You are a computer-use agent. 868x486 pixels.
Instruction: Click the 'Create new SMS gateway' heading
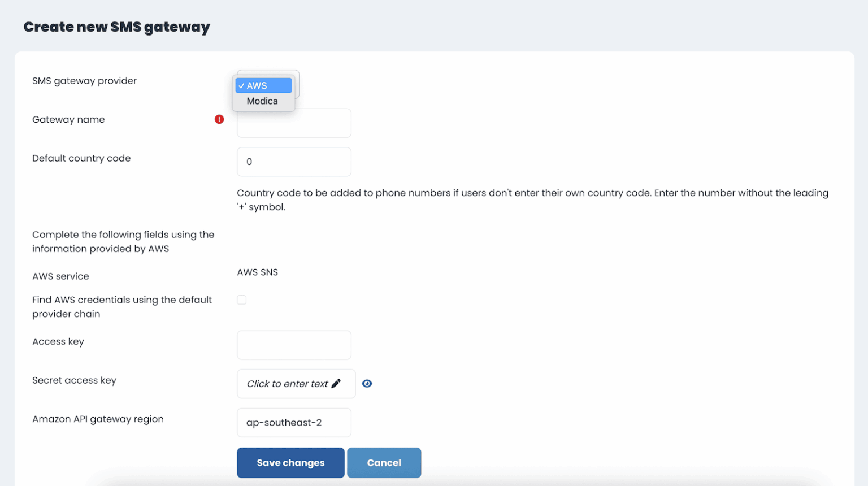pos(116,27)
